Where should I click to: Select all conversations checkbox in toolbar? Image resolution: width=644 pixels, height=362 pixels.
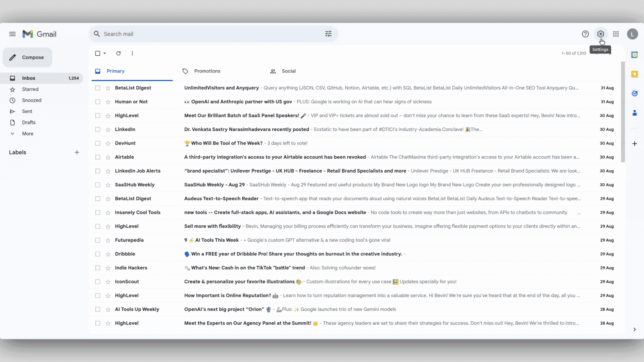[98, 53]
